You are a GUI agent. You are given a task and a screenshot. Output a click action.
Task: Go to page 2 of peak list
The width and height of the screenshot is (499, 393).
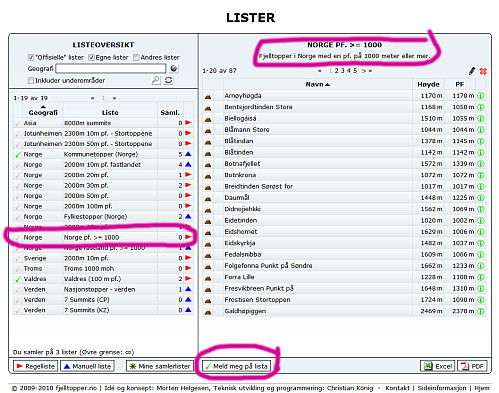pos(336,71)
